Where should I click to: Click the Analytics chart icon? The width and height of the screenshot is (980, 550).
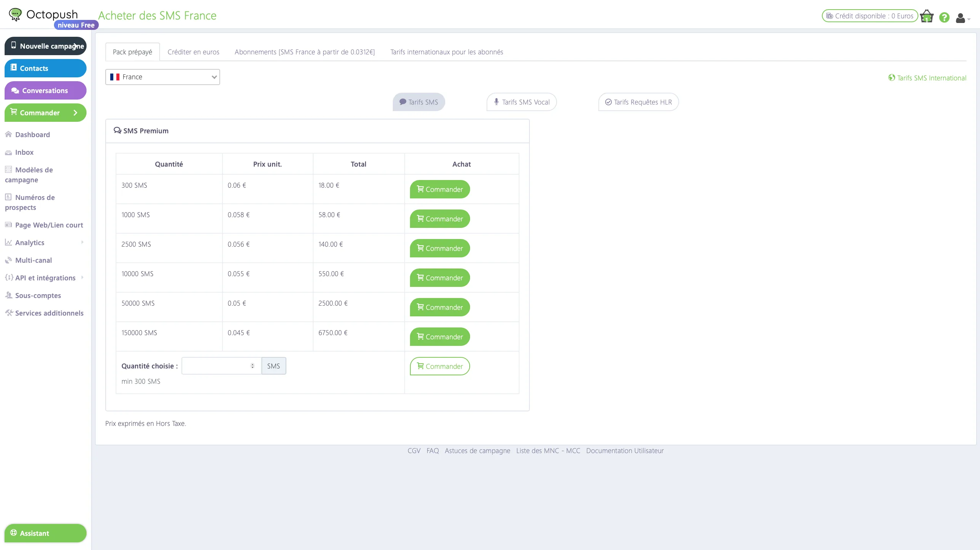[8, 242]
